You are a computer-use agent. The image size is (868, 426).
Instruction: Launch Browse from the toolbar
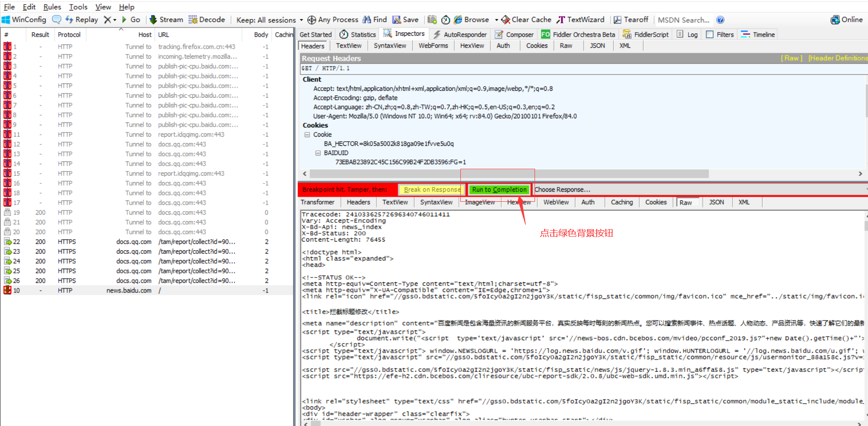(471, 20)
